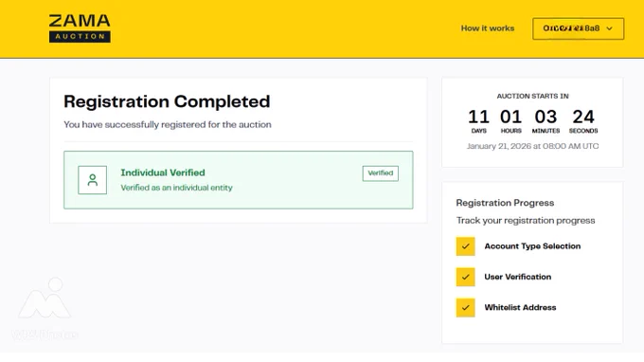Click 'Track your registration progress' text

coord(526,221)
